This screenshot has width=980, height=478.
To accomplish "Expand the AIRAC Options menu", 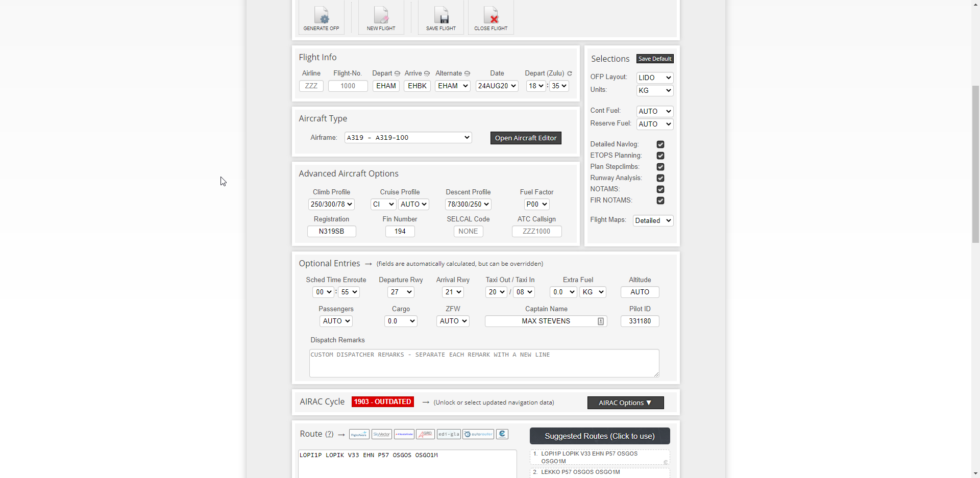I will 625,403.
